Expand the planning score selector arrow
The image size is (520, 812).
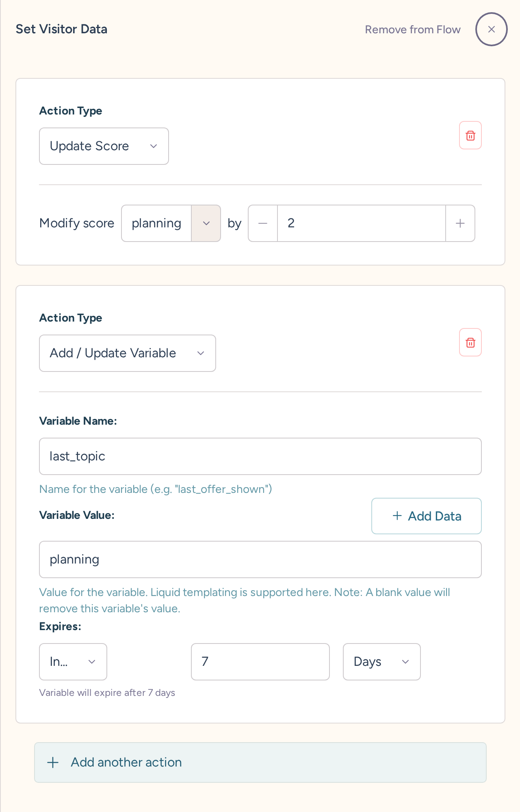(x=206, y=223)
